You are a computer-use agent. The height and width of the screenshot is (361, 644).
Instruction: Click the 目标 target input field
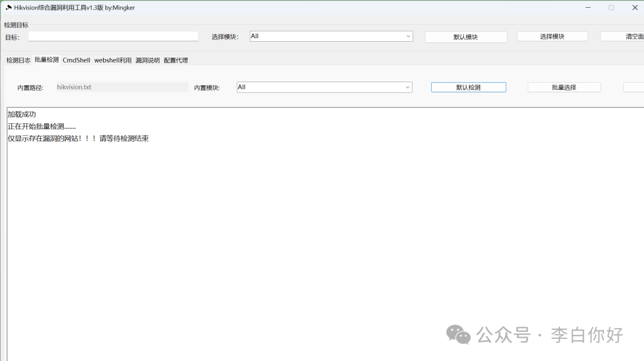coord(113,36)
